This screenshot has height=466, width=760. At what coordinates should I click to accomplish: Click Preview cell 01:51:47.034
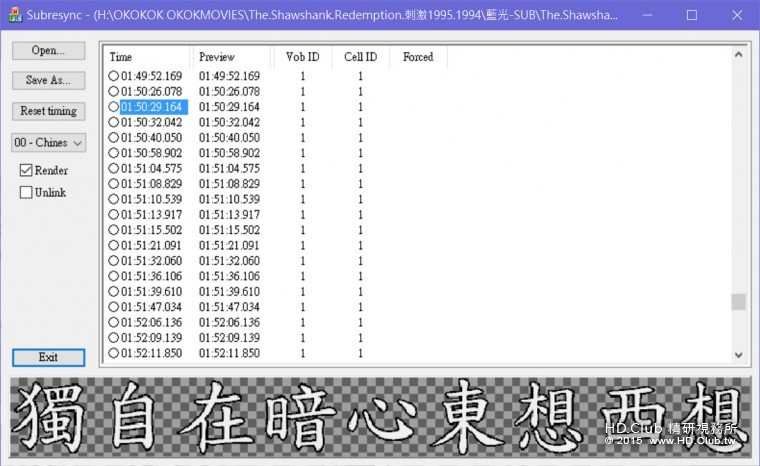[x=229, y=307]
